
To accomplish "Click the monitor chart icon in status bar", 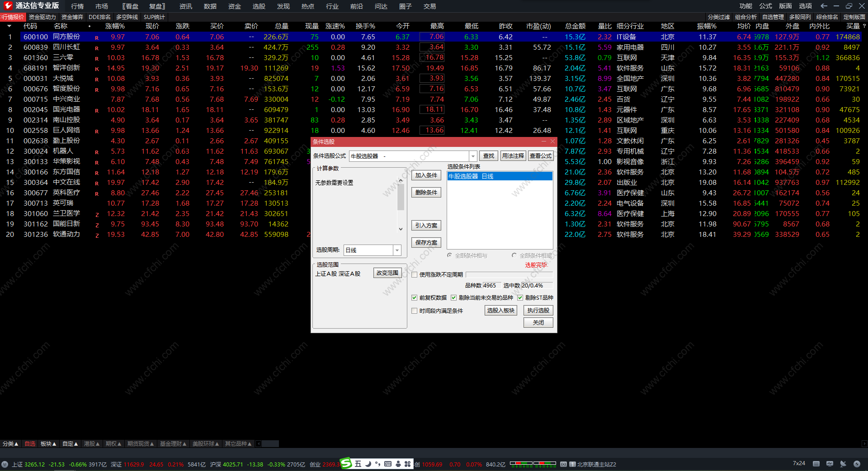I will point(830,464).
